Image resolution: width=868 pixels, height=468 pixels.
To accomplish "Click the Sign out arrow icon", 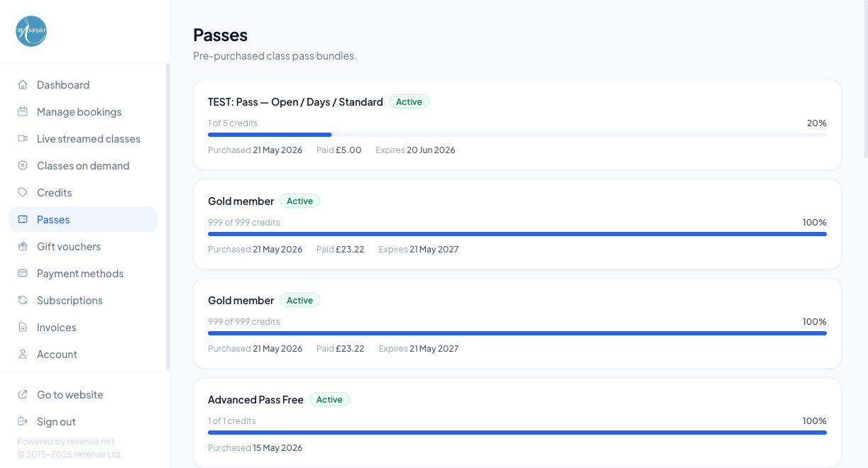I will tap(23, 421).
